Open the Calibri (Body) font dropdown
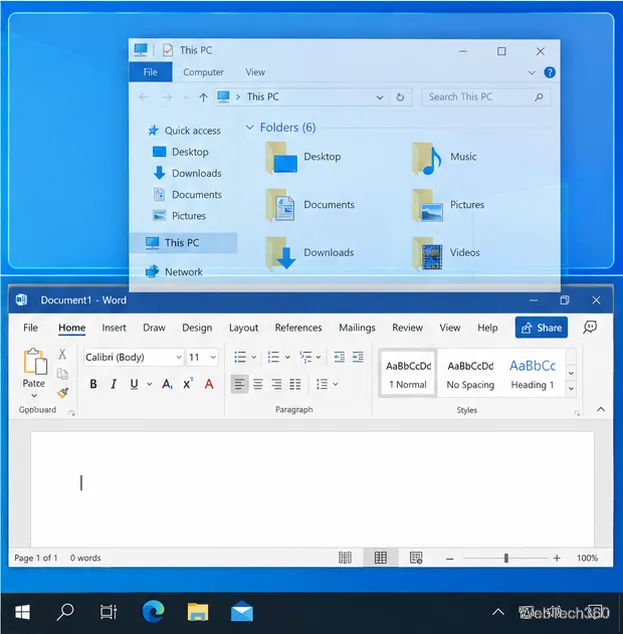This screenshot has height=634, width=623. 134,357
